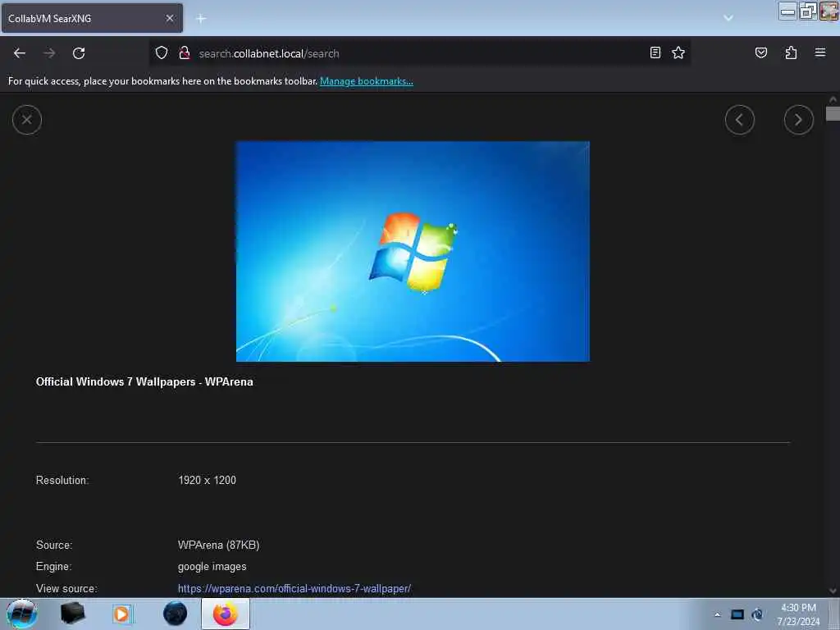Screen dimensions: 840x630
Task: Open the network tray icon
Action: pos(757,614)
